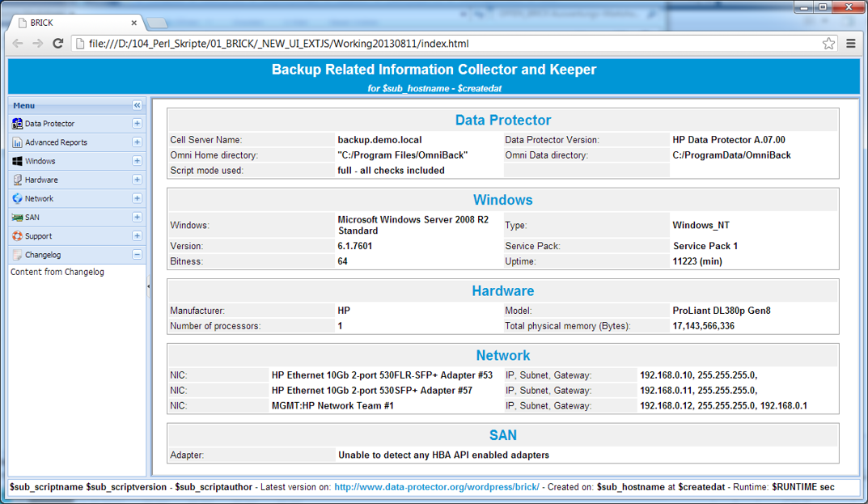Expand the Advanced Reports menu section
868x504 pixels.
coord(137,142)
